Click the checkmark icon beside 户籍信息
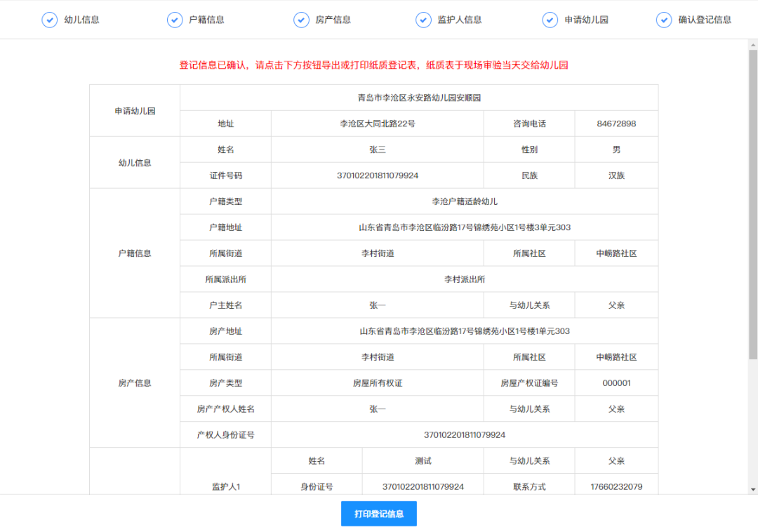Viewport: 758px width, 532px height. pos(175,20)
